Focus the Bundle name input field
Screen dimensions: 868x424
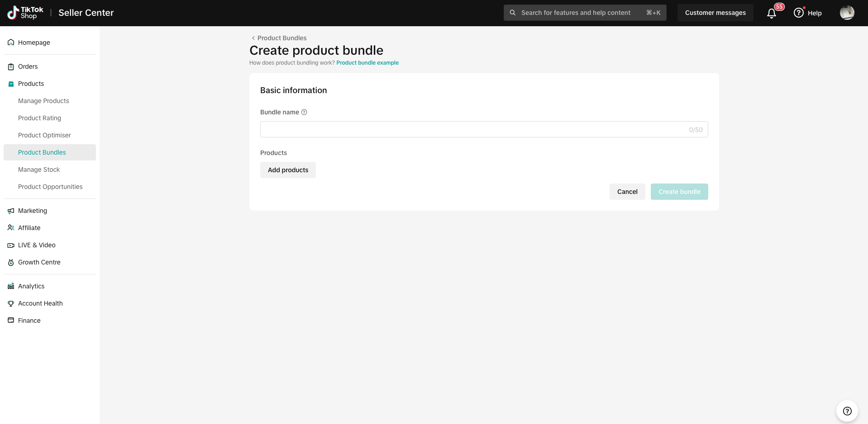click(x=484, y=129)
